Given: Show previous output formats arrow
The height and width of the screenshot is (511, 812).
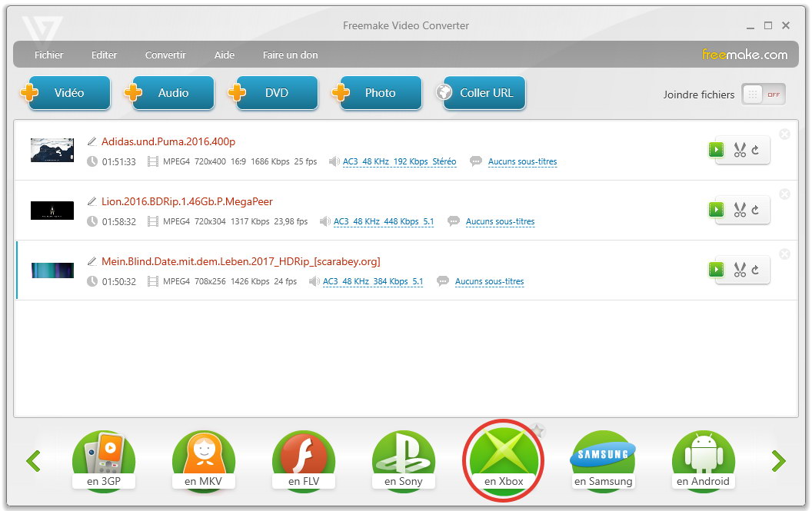Looking at the screenshot, I should click(x=34, y=461).
